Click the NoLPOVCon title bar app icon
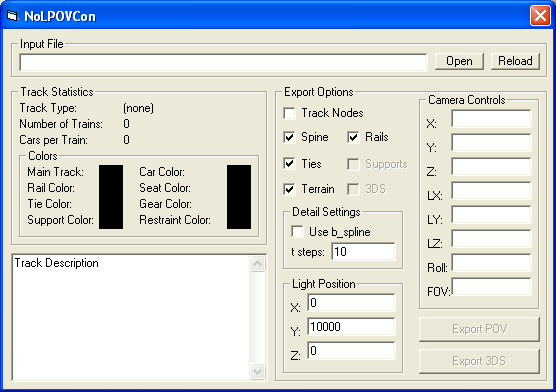This screenshot has height=392, width=556. pyautogui.click(x=12, y=16)
